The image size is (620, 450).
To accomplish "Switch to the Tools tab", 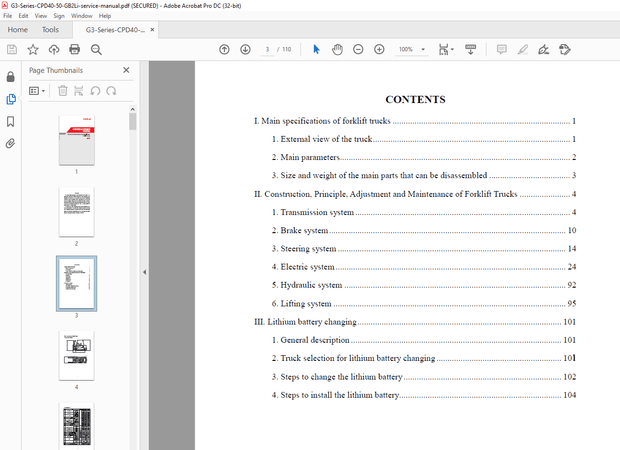I will pos(50,30).
